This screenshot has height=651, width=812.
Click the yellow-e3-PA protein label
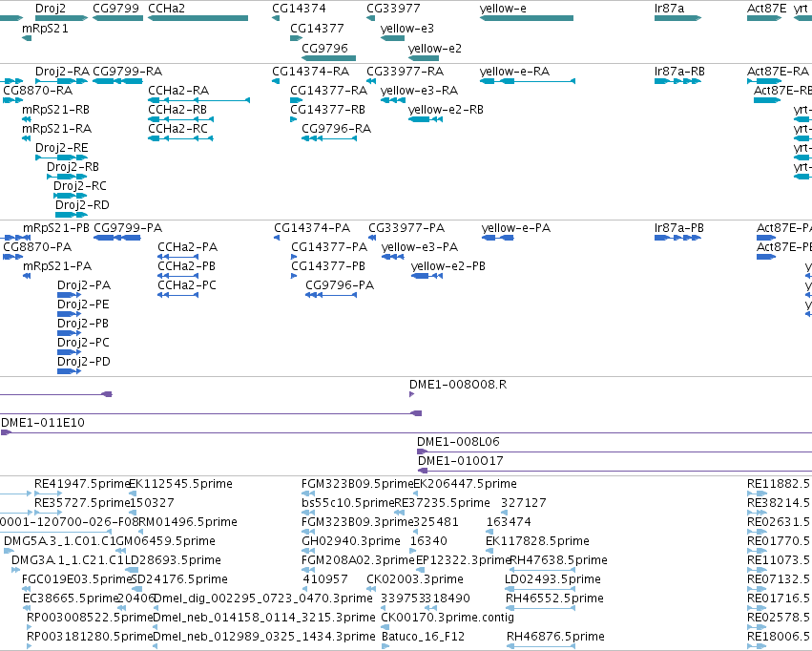coord(420,247)
